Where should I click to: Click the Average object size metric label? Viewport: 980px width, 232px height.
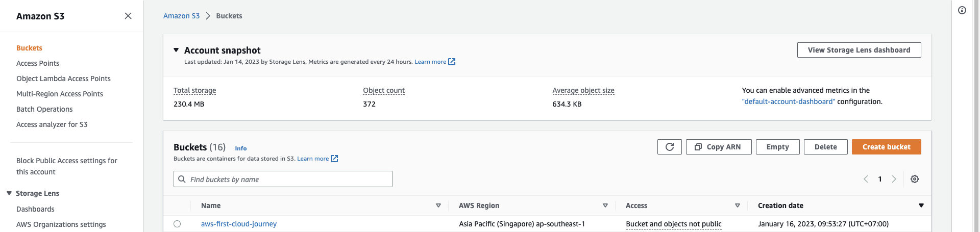tap(583, 90)
